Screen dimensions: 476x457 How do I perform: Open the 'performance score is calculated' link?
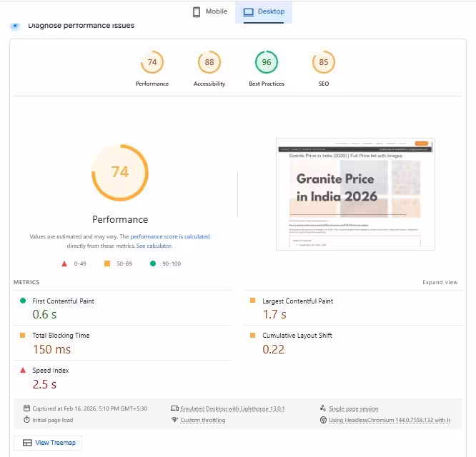(170, 236)
